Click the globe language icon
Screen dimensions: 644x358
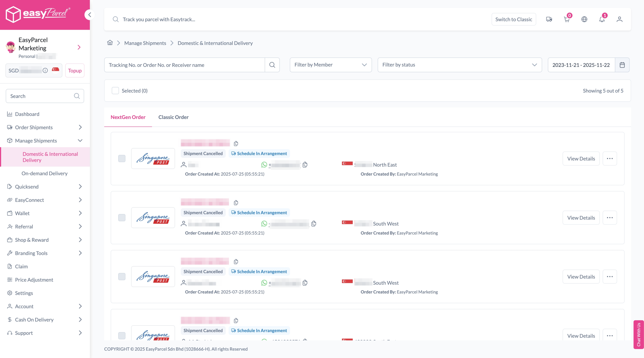pyautogui.click(x=584, y=19)
